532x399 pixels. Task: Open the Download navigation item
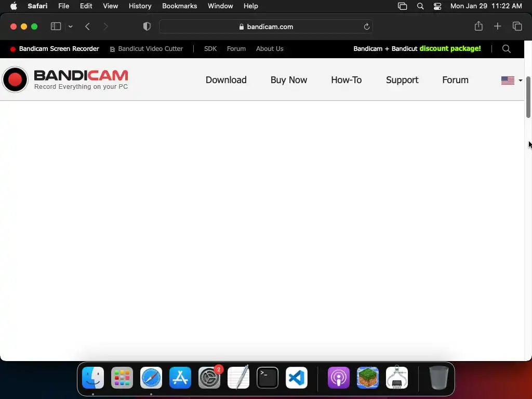[x=226, y=79]
